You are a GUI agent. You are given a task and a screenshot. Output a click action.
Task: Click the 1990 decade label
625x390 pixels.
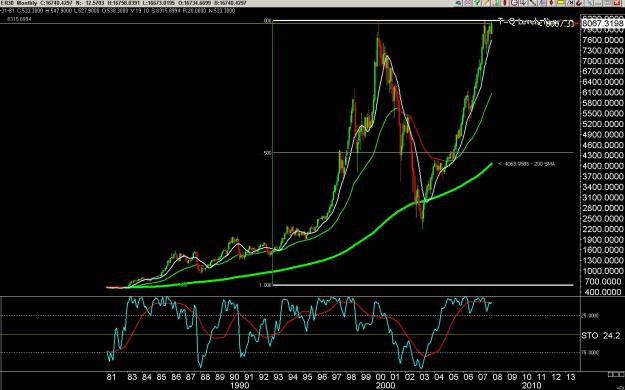point(240,386)
